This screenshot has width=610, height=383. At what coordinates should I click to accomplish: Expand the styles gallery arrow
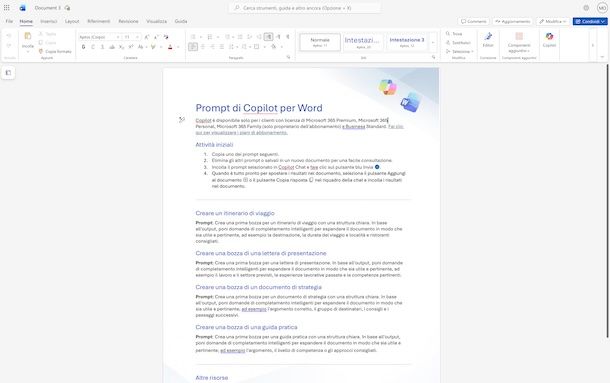[433, 42]
